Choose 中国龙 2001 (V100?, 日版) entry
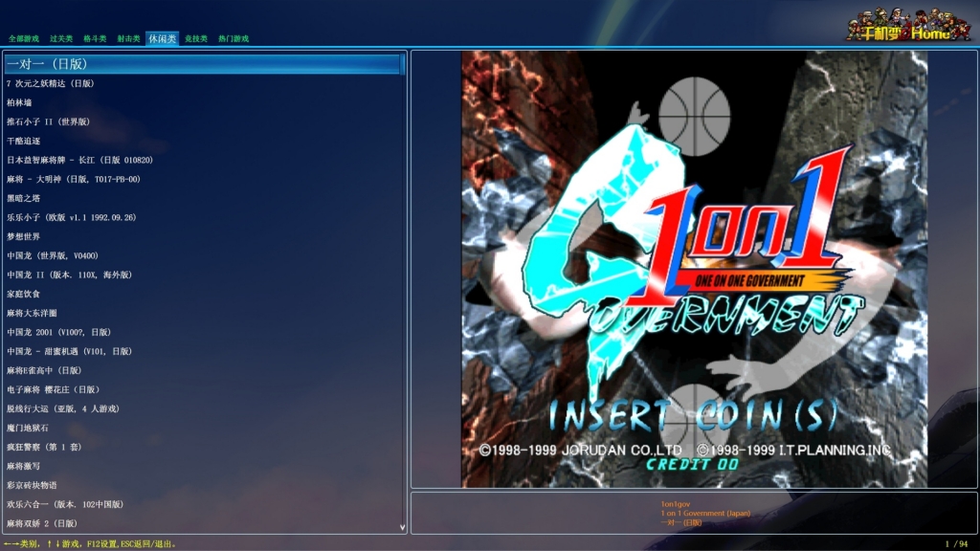 [59, 332]
